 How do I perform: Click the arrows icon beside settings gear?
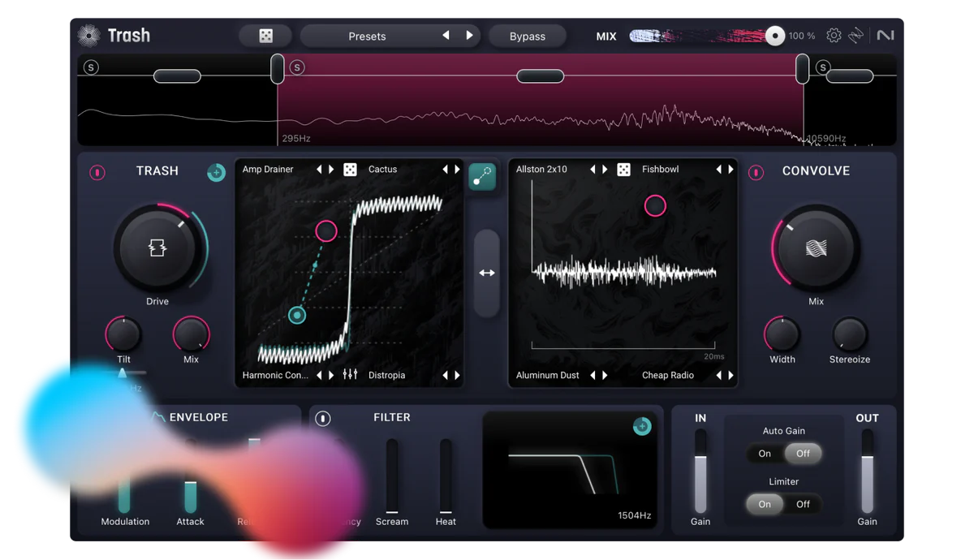point(856,36)
